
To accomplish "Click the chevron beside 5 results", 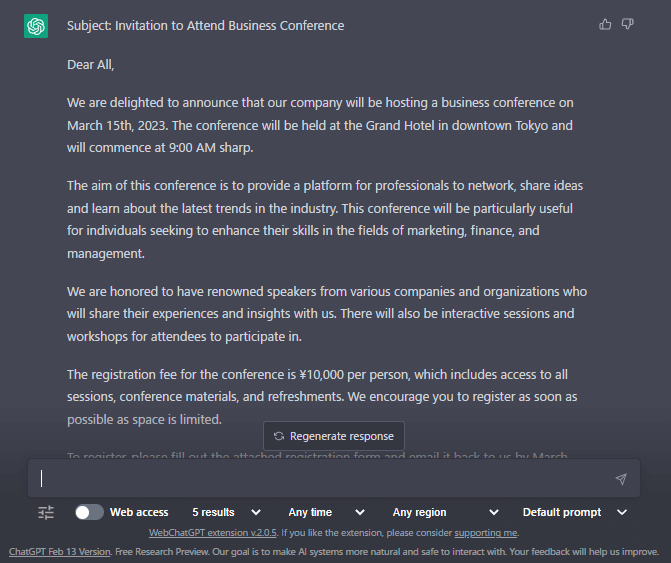I will coord(256,512).
